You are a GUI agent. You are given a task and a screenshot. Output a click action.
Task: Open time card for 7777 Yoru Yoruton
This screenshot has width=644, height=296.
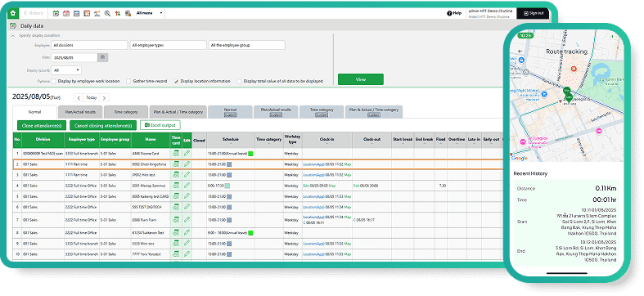click(176, 254)
